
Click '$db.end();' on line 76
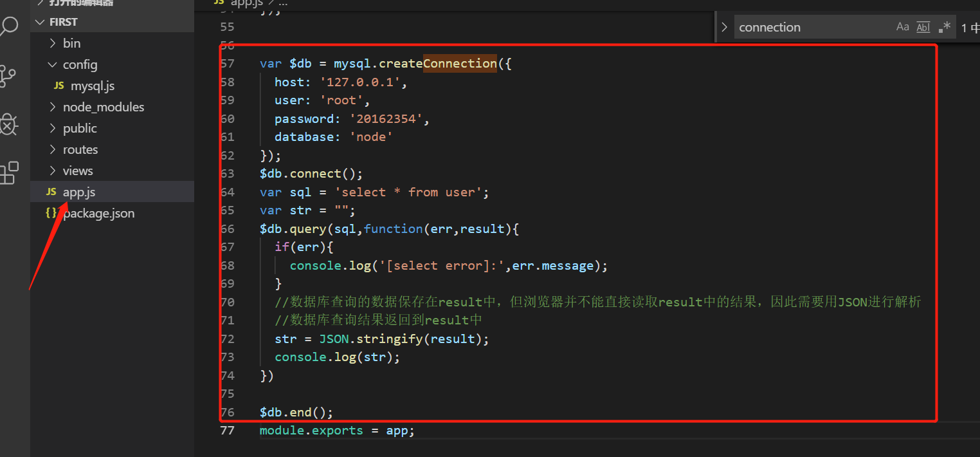[296, 413]
